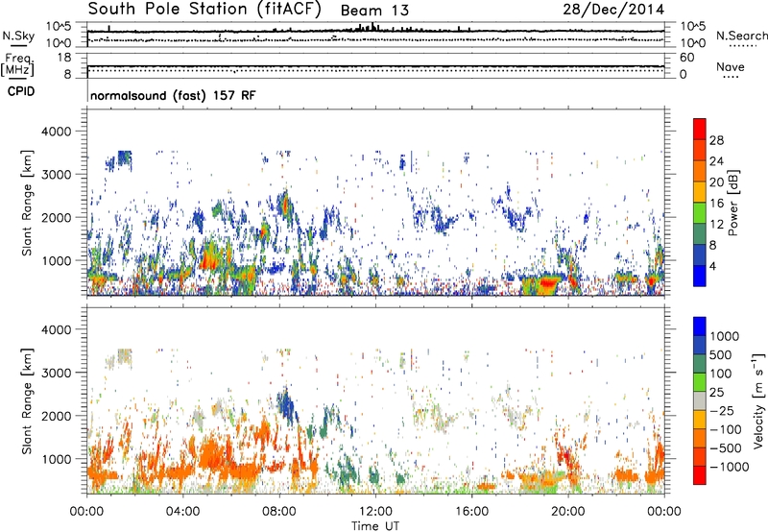Click the "4" Power colorbar tick label
This screenshot has width=768, height=532.
click(712, 266)
